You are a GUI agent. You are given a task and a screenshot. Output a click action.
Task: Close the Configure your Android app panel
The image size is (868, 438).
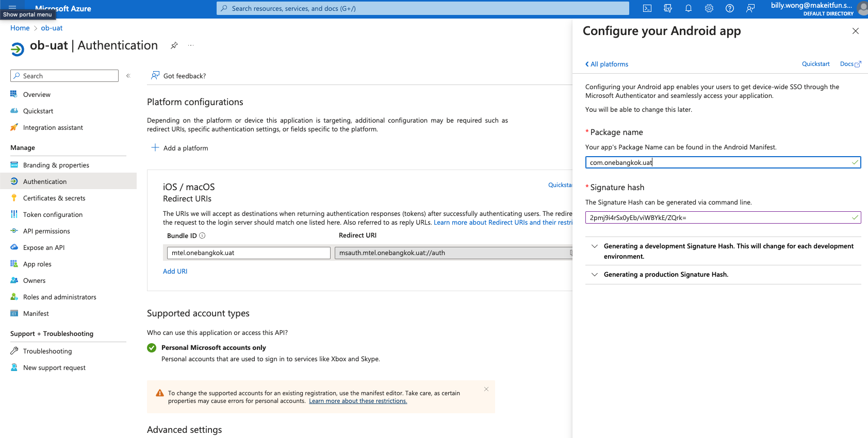(856, 31)
